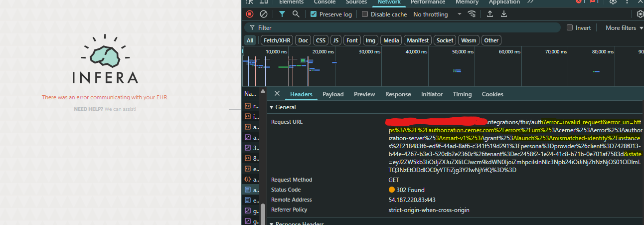Image resolution: width=644 pixels, height=225 pixels.
Task: Open DevTools main settings gear
Action: click(x=613, y=1)
